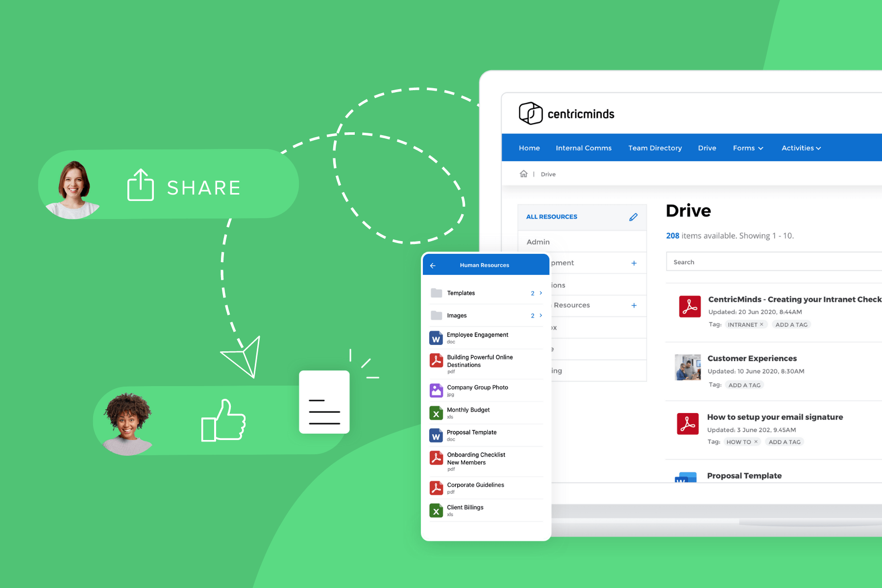Click Excel icon for Client Billings
The width and height of the screenshot is (882, 588).
point(436,511)
